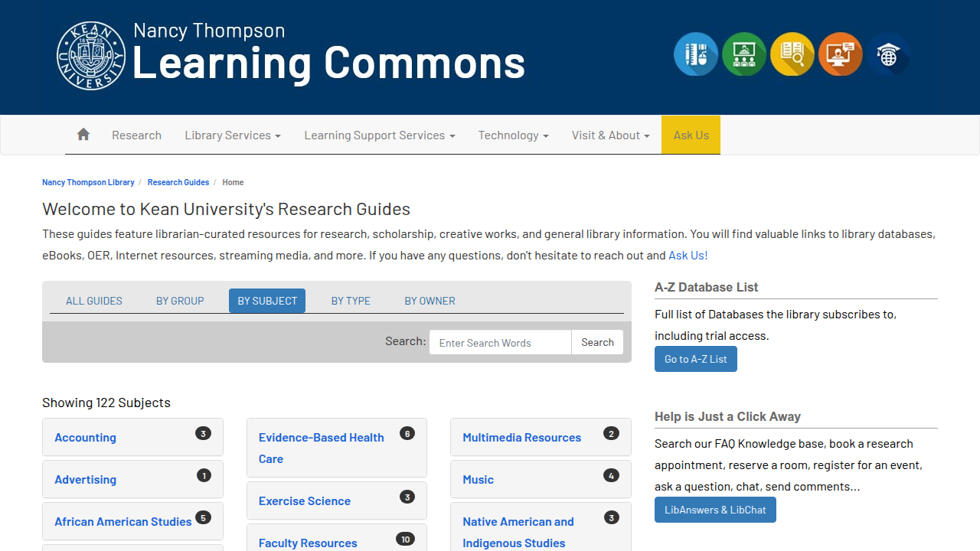This screenshot has width=980, height=551.
Task: Switch to the By Owner tab
Action: click(430, 301)
